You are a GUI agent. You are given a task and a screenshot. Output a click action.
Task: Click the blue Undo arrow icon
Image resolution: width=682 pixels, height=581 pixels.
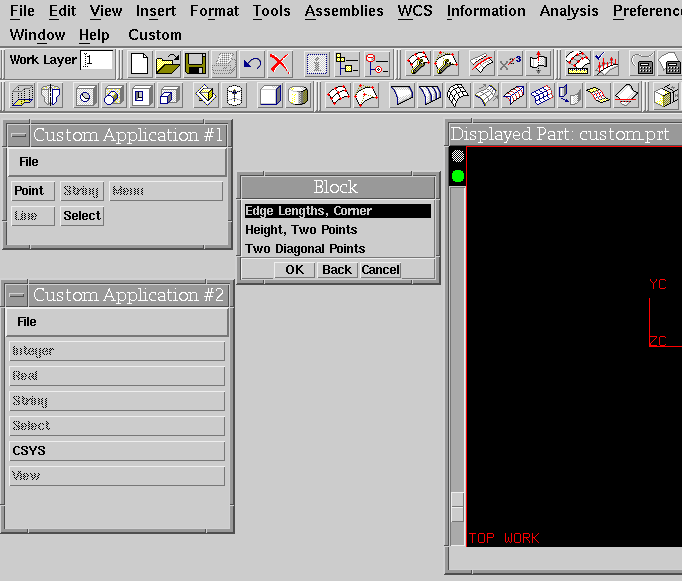252,64
